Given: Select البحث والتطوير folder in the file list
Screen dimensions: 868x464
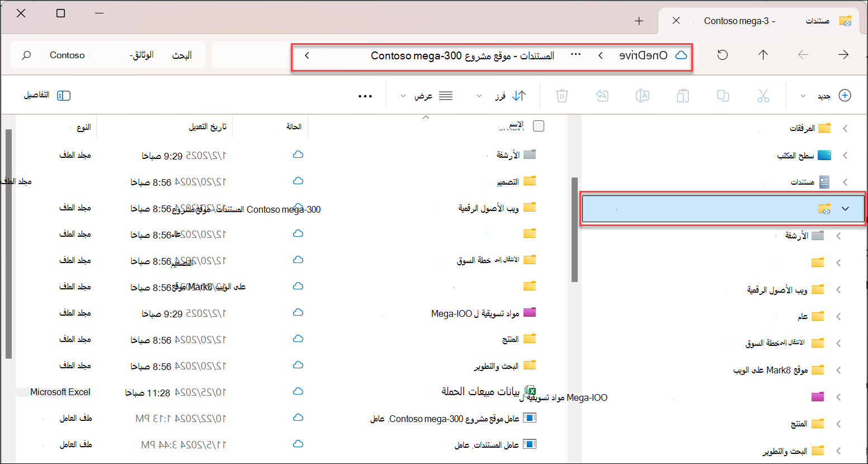Looking at the screenshot, I should click(505, 365).
